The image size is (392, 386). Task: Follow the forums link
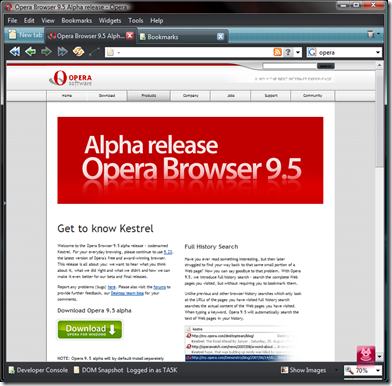[160, 287]
